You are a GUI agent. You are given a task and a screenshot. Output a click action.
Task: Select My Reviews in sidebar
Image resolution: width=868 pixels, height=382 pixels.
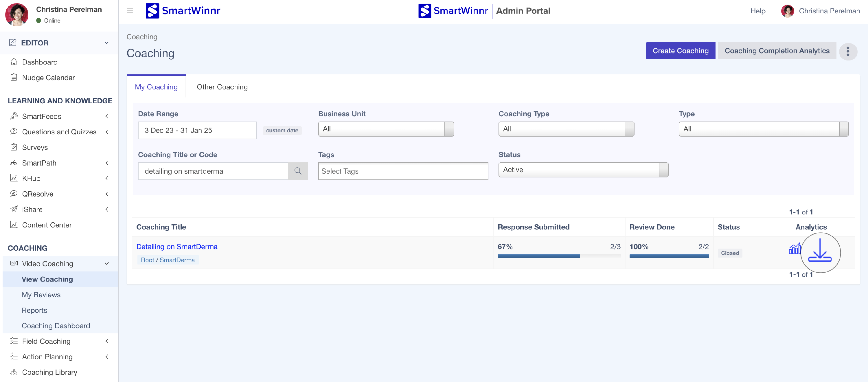point(41,295)
